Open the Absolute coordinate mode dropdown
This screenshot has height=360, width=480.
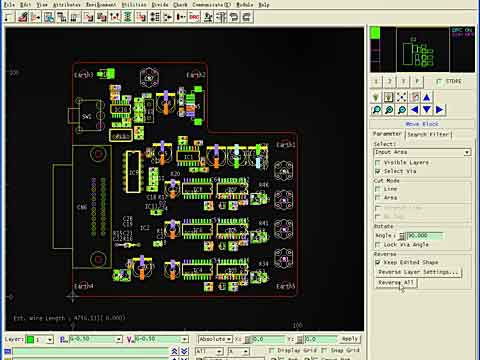pyautogui.click(x=215, y=339)
